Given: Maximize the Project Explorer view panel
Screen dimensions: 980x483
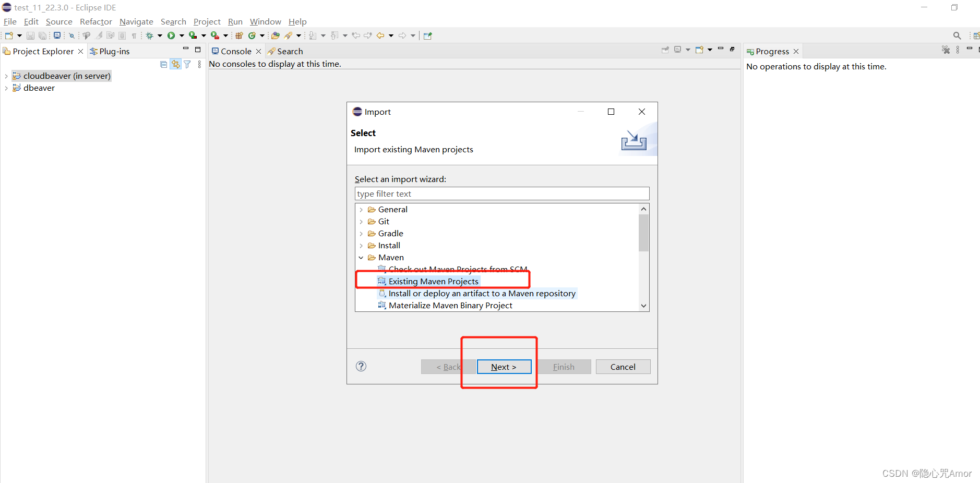Looking at the screenshot, I should pos(198,50).
